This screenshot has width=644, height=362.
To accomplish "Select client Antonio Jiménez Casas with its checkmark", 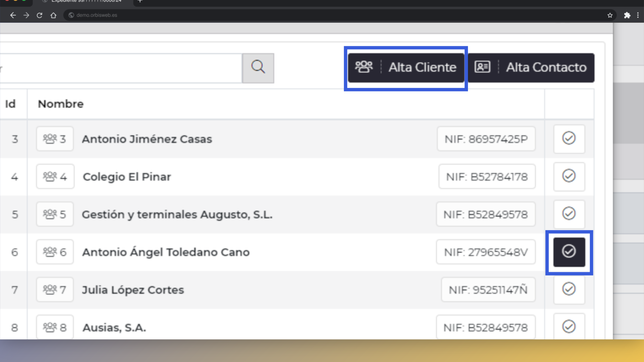I will point(569,139).
